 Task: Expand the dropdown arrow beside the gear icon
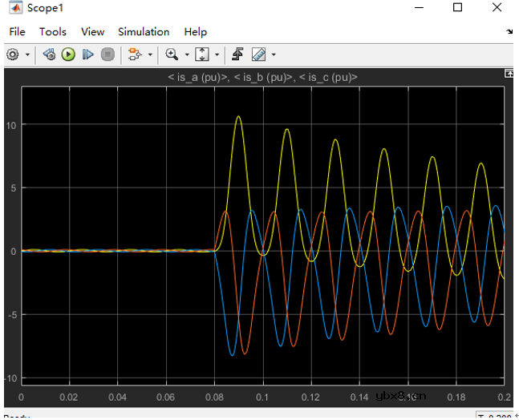28,55
